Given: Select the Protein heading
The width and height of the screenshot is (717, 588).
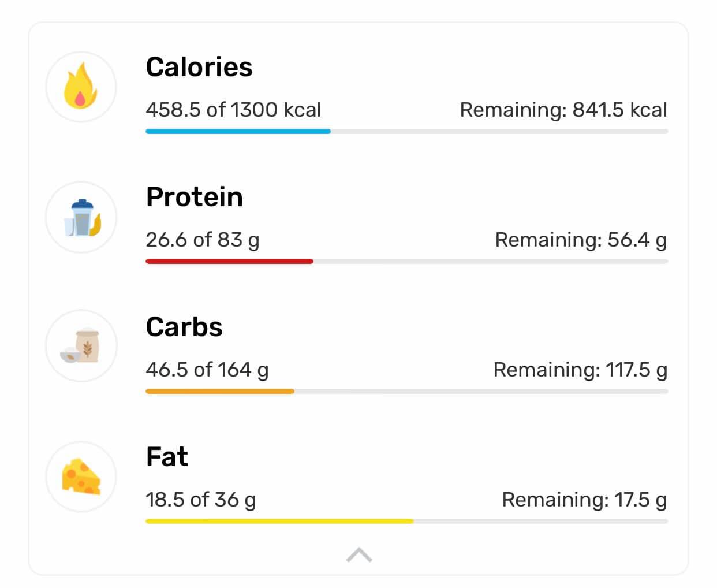Looking at the screenshot, I should [x=195, y=197].
